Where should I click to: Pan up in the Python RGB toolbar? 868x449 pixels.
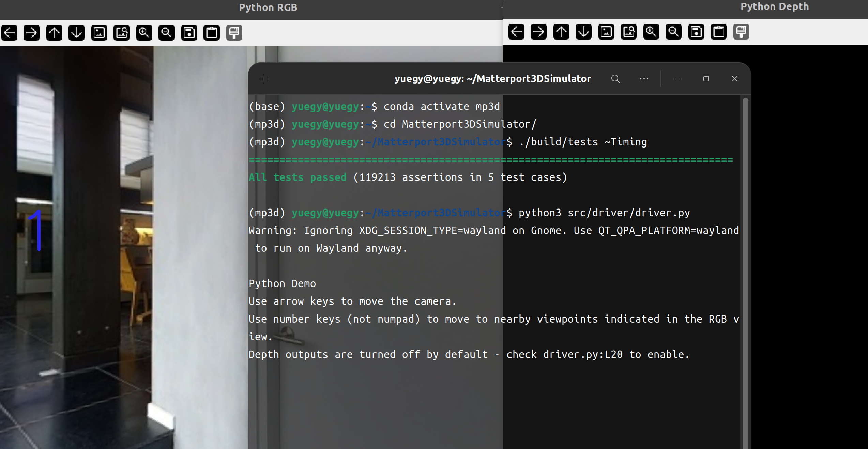click(54, 33)
